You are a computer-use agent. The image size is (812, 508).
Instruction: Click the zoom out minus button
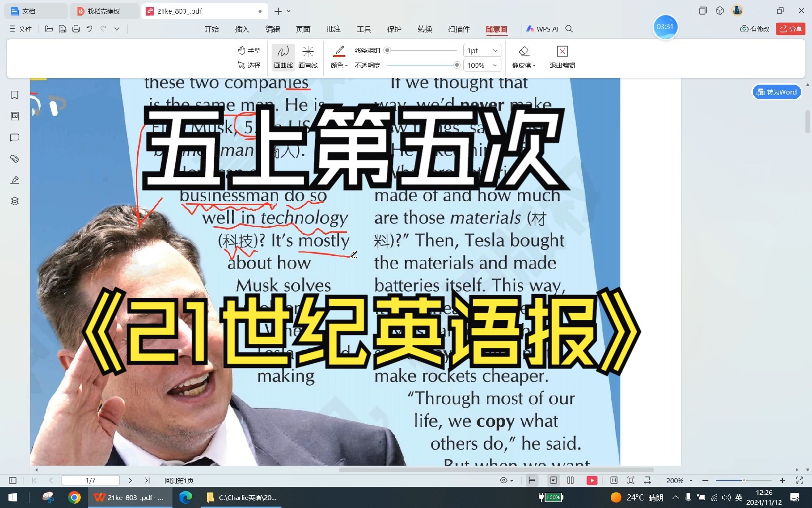tap(705, 480)
